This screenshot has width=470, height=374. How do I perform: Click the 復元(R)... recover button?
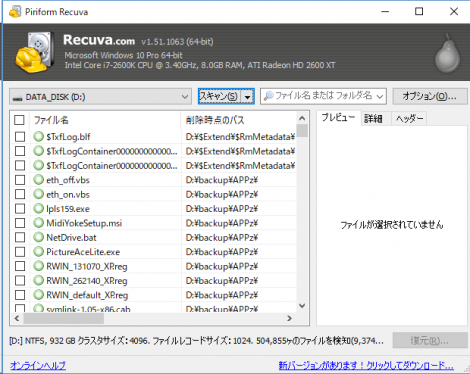429,340
